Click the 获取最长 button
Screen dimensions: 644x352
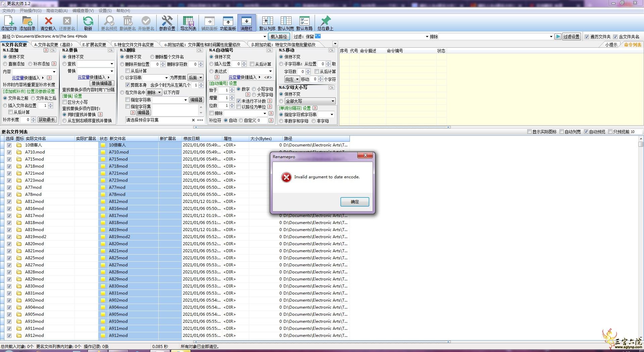click(47, 120)
